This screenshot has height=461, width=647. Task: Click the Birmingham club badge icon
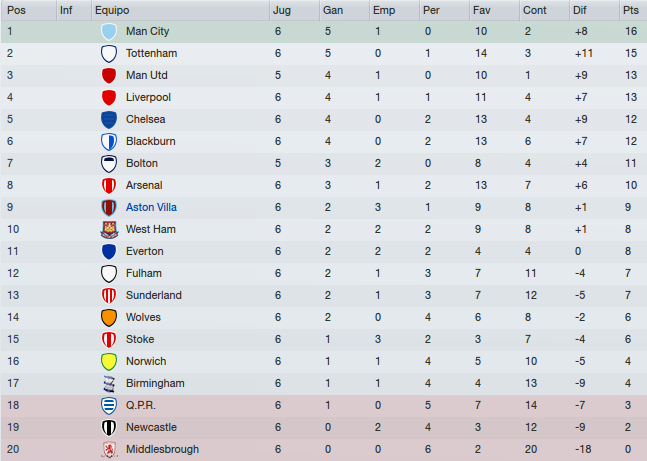pos(109,383)
